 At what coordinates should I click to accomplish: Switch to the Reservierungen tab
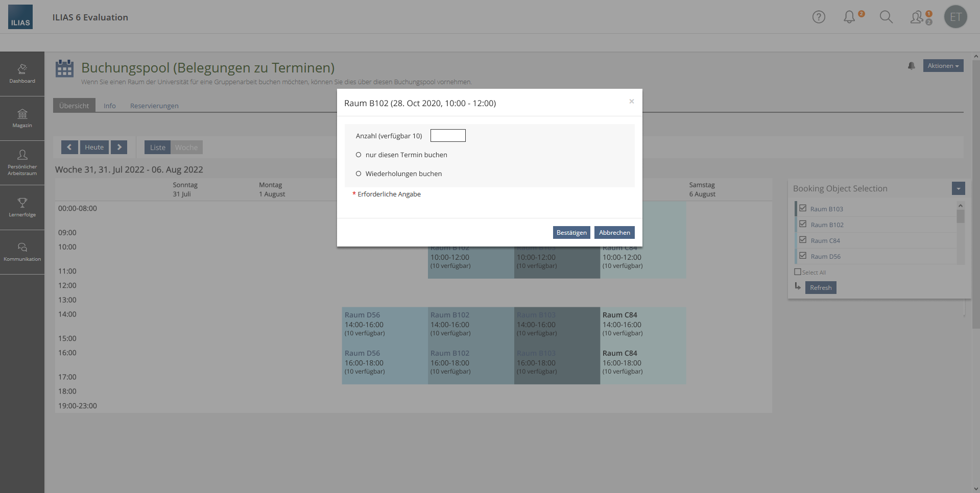tap(154, 106)
